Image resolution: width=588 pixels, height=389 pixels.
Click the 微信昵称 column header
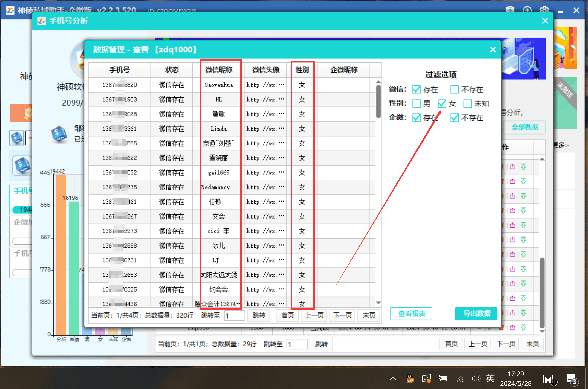pyautogui.click(x=219, y=70)
